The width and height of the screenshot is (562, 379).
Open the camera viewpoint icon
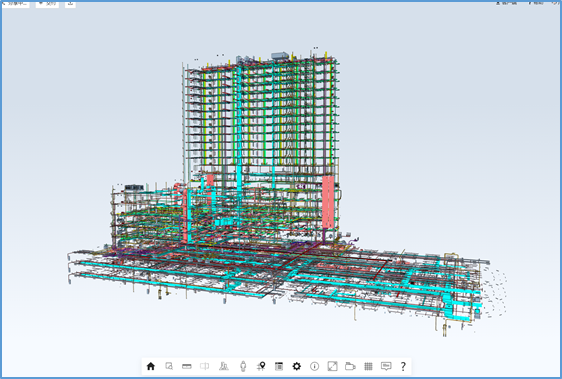tap(350, 366)
